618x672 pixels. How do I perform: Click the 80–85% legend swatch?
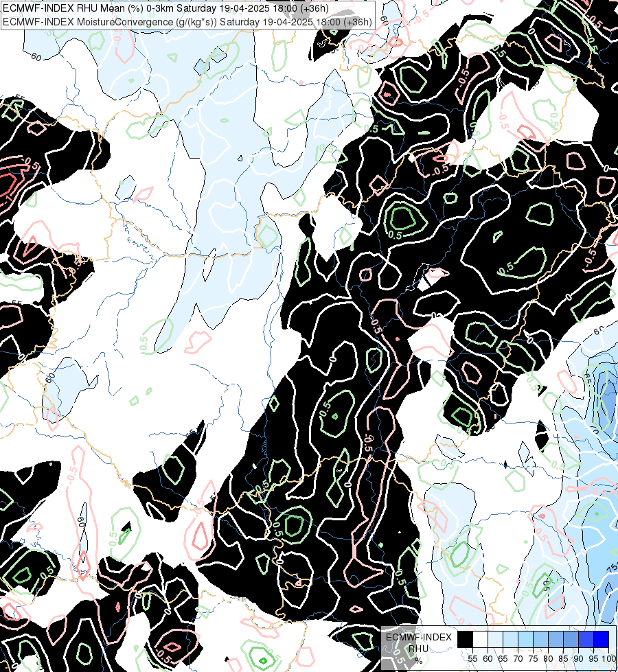[556, 639]
